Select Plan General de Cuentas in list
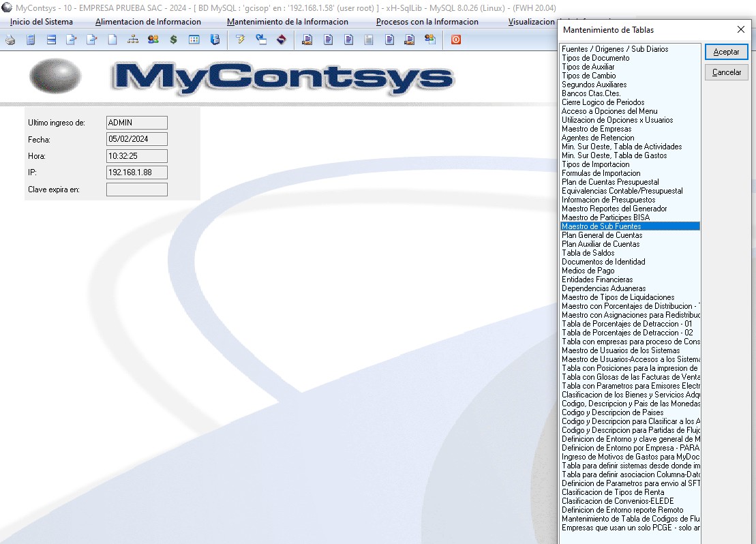This screenshot has width=756, height=544. click(601, 235)
